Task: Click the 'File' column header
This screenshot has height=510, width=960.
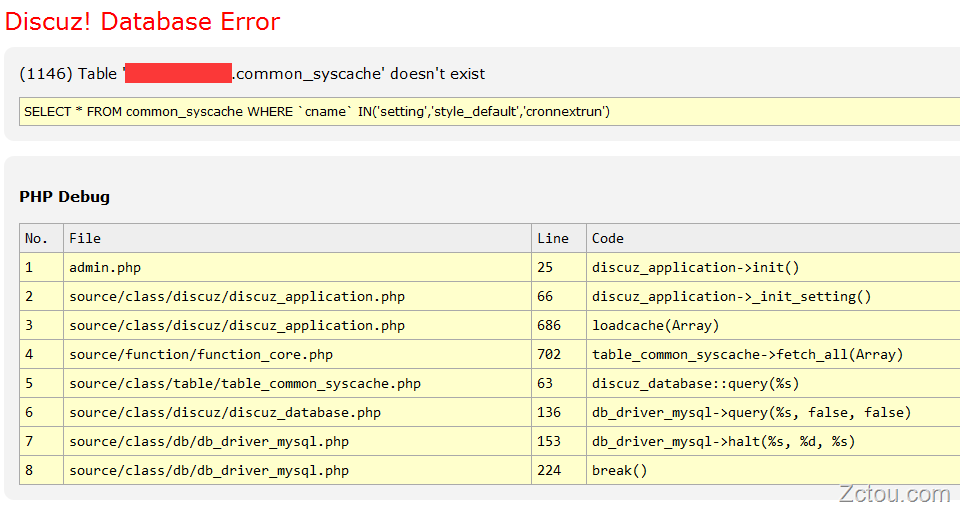Action: tap(298, 238)
